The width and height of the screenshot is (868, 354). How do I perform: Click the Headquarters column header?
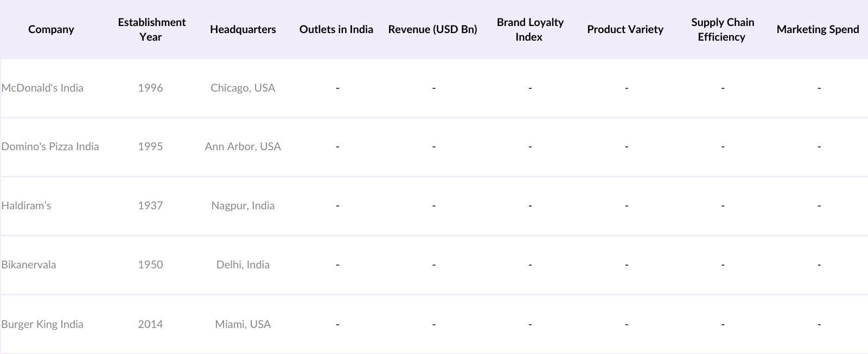[x=242, y=29]
